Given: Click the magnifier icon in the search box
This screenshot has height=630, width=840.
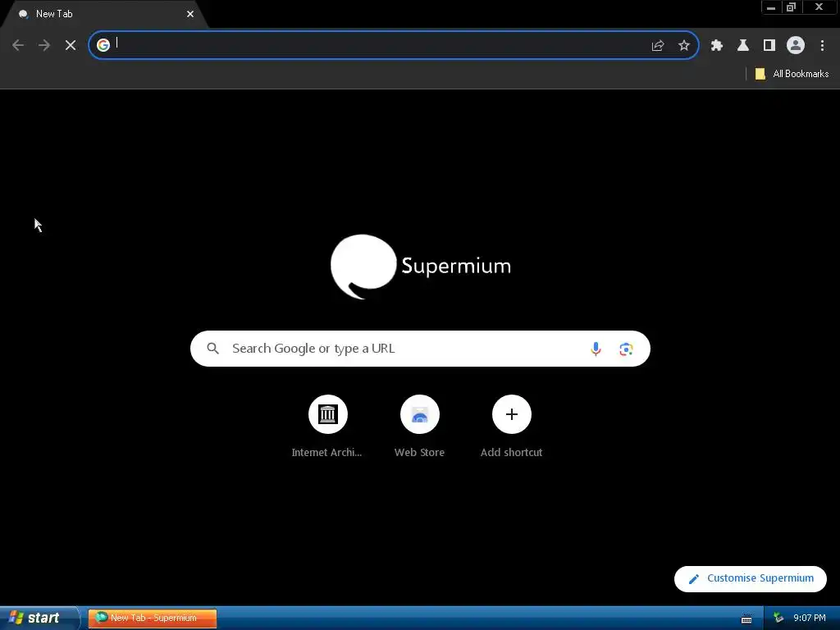Looking at the screenshot, I should coord(212,349).
